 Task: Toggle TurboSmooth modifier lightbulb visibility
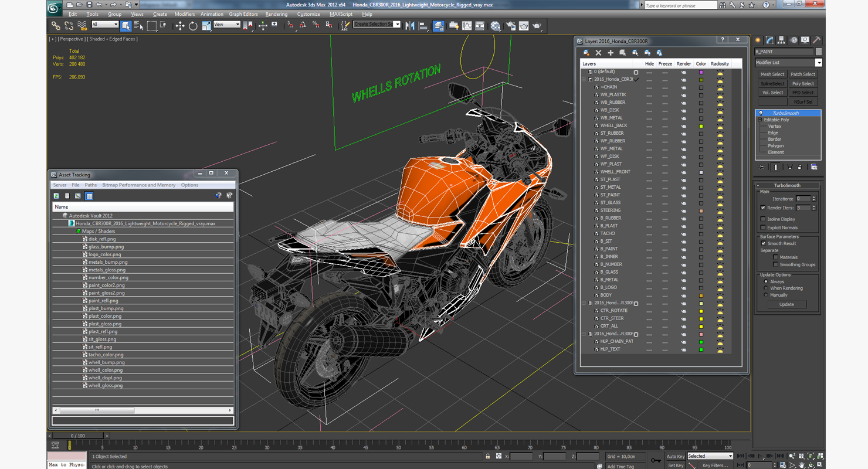[761, 113]
